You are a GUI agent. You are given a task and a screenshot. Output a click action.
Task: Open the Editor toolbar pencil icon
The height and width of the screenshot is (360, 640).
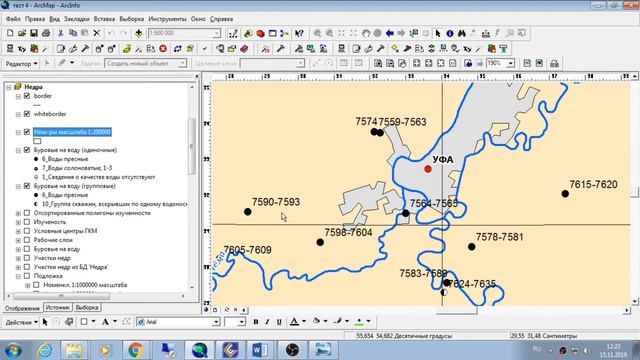click(233, 33)
